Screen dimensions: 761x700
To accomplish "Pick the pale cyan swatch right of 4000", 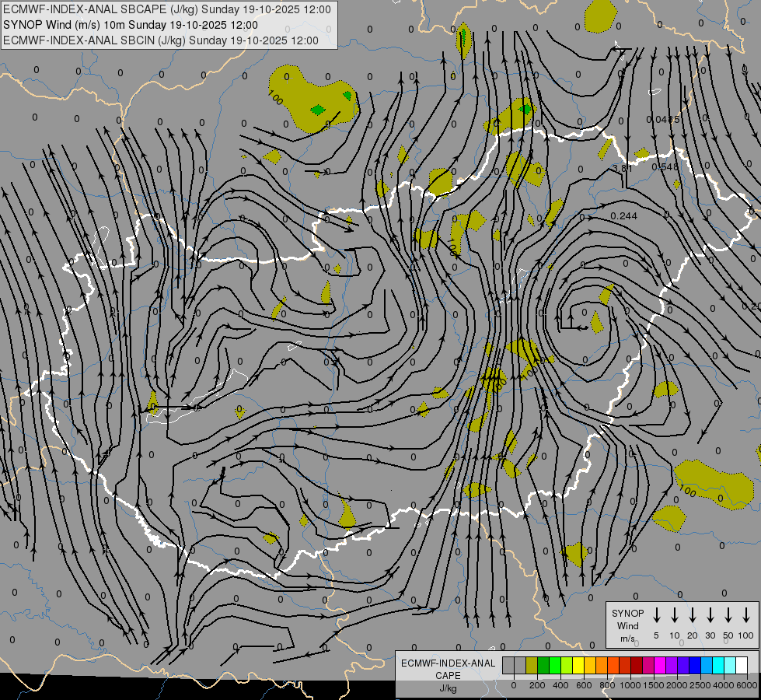I will [x=731, y=665].
